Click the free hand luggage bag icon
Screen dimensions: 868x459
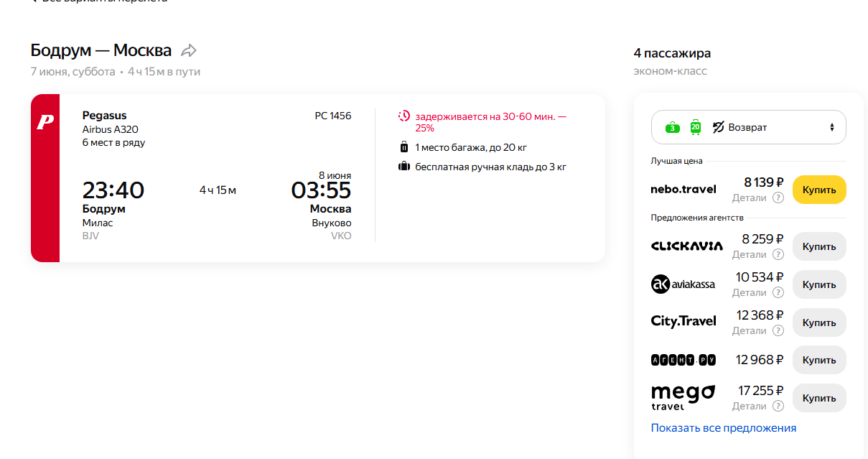pyautogui.click(x=403, y=167)
